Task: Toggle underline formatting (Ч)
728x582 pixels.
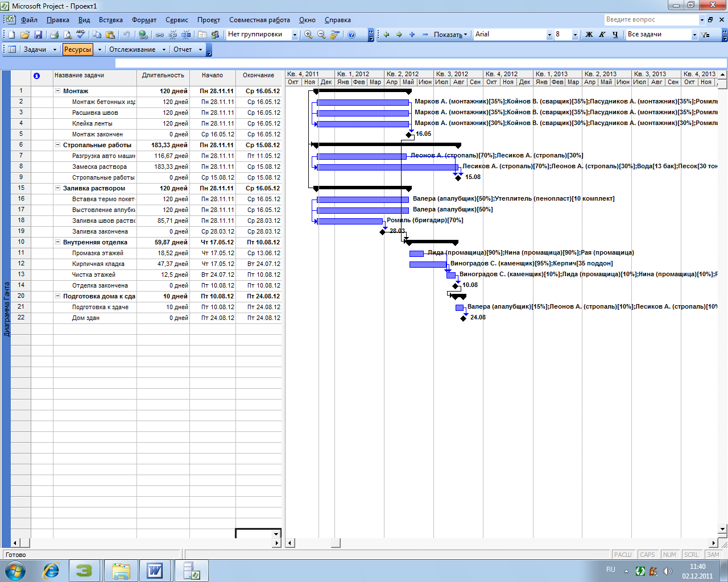Action: click(615, 35)
